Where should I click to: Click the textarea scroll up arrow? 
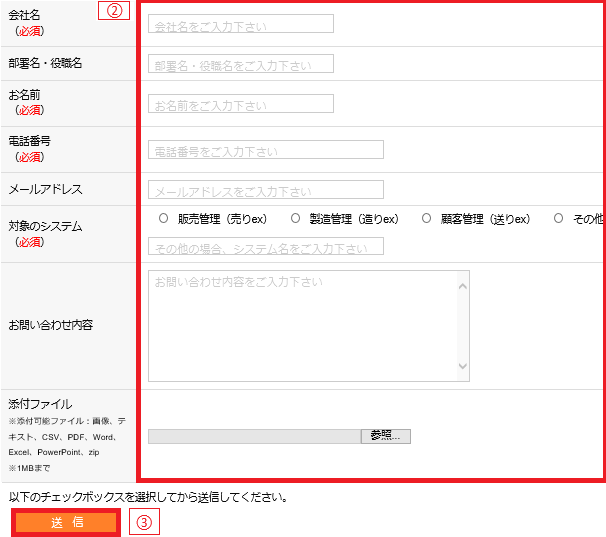click(x=463, y=286)
